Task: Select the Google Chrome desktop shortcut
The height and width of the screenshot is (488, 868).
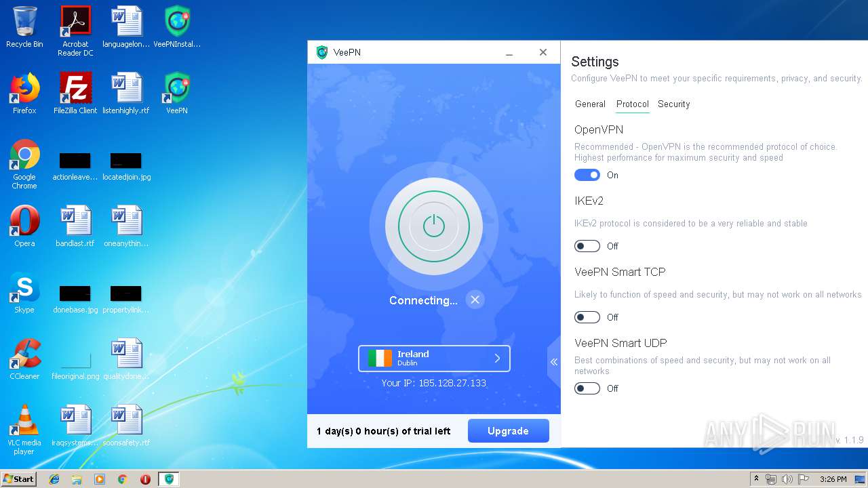Action: pyautogui.click(x=24, y=164)
